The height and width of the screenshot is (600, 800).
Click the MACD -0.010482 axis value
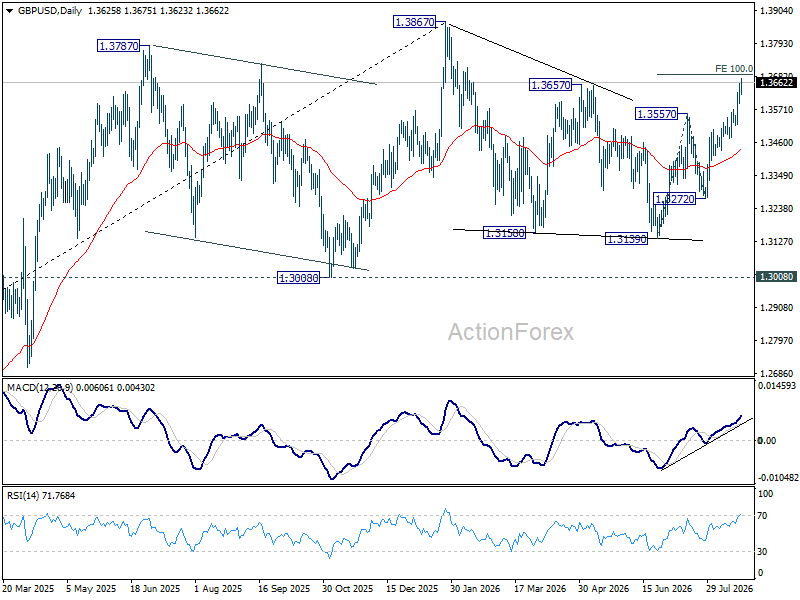pos(778,478)
